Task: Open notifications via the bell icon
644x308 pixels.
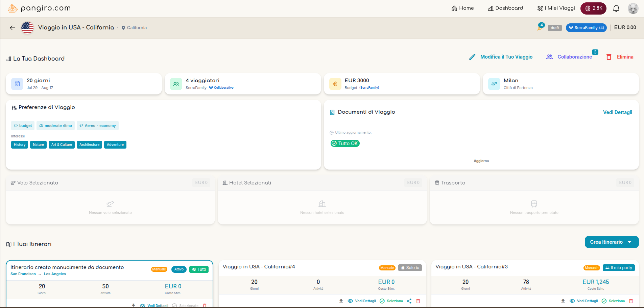Action: [616, 8]
